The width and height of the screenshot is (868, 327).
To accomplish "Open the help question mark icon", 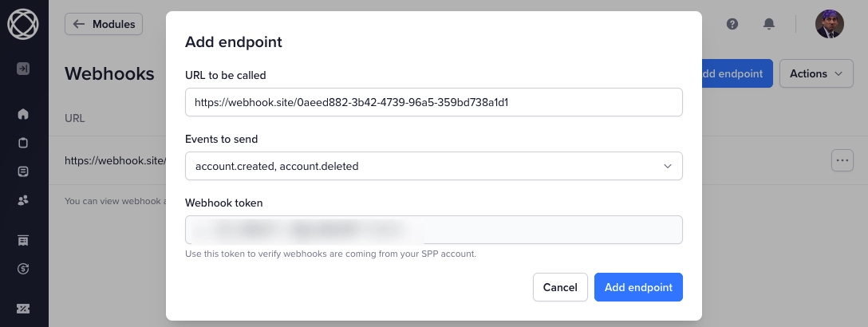I will click(732, 24).
